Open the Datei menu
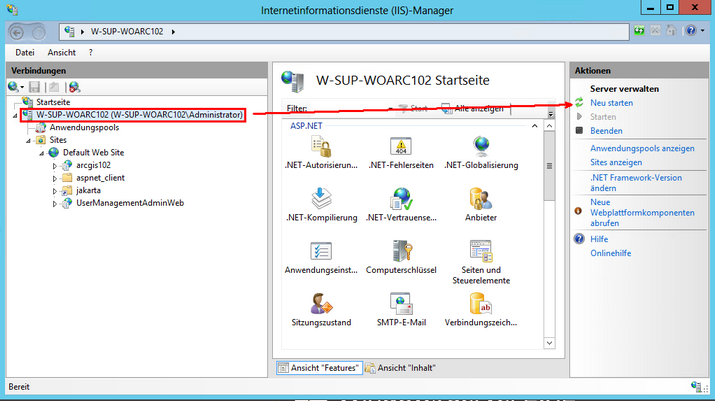 (x=25, y=52)
